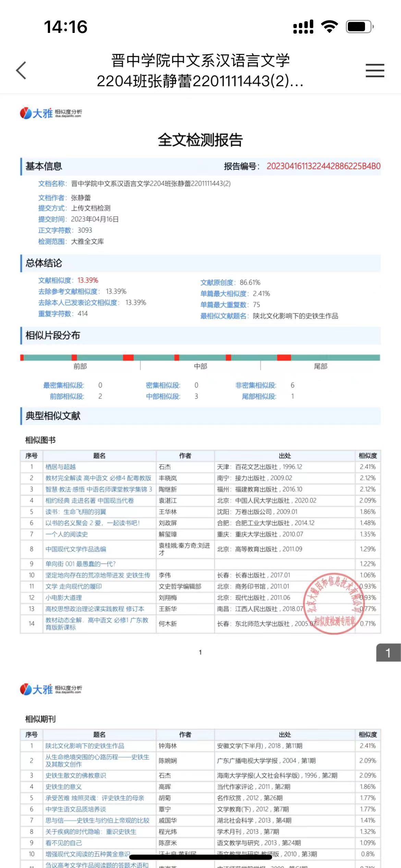The height and width of the screenshot is (868, 401).
Task: Open article 思与信——史铁生与约伯上帝观的比较
Action: (x=97, y=821)
